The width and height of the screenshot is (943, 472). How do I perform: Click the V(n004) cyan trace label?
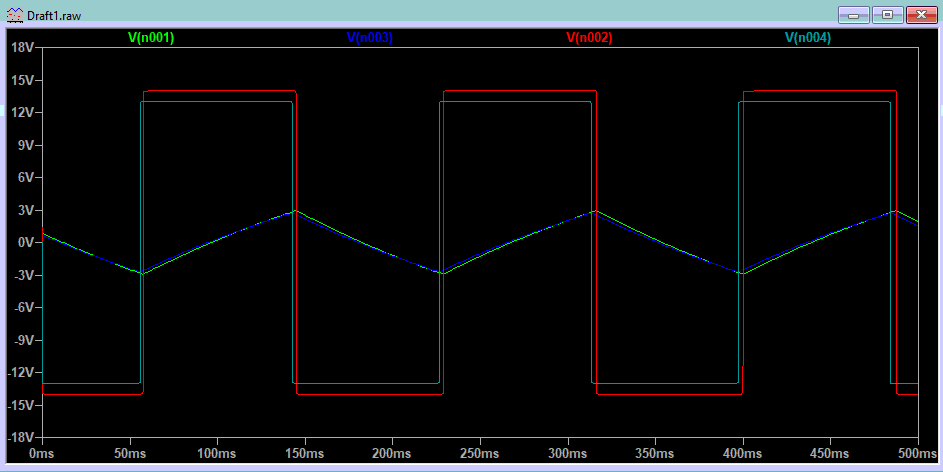(x=808, y=38)
